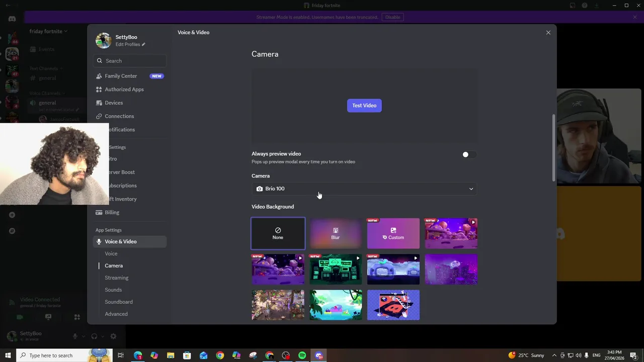Click the SettyBoo profile avatar

[x=104, y=41]
